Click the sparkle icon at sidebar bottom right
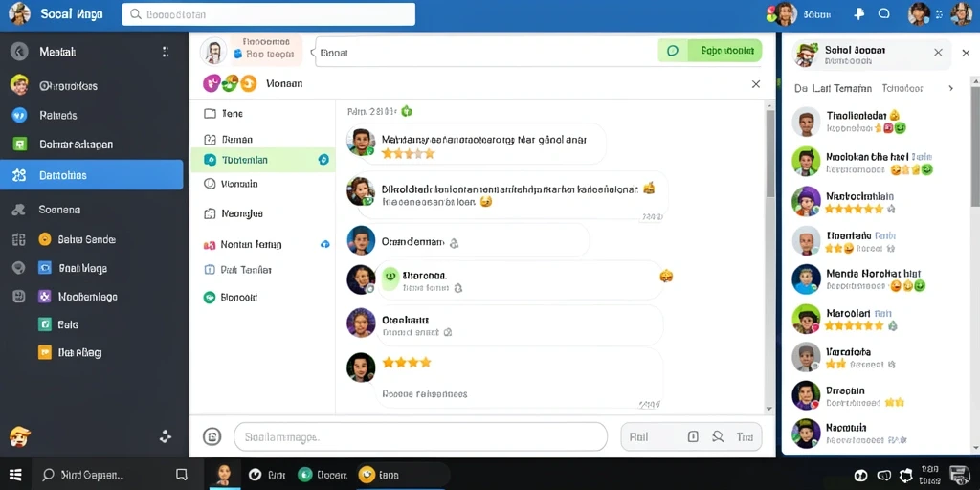This screenshot has width=980, height=490. [166, 436]
